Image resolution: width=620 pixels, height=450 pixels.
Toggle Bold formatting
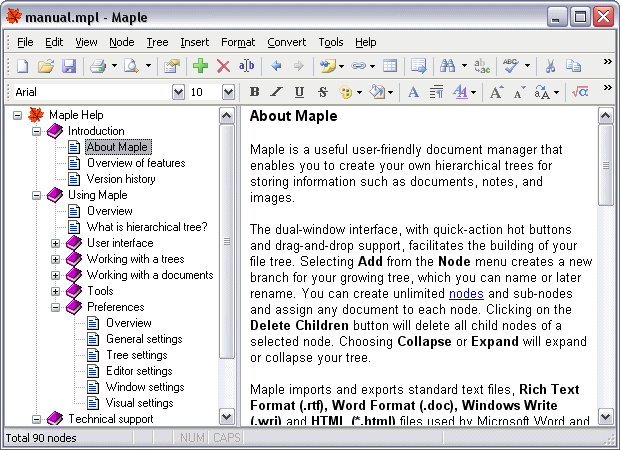tap(254, 92)
